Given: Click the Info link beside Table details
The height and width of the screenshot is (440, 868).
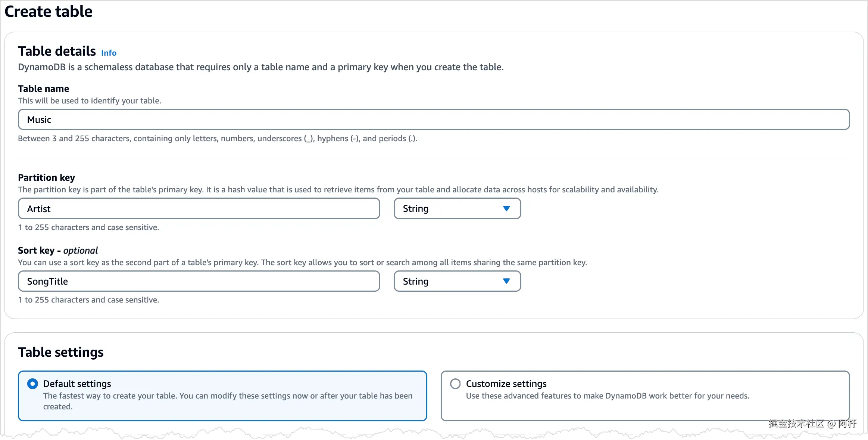Looking at the screenshot, I should (109, 53).
